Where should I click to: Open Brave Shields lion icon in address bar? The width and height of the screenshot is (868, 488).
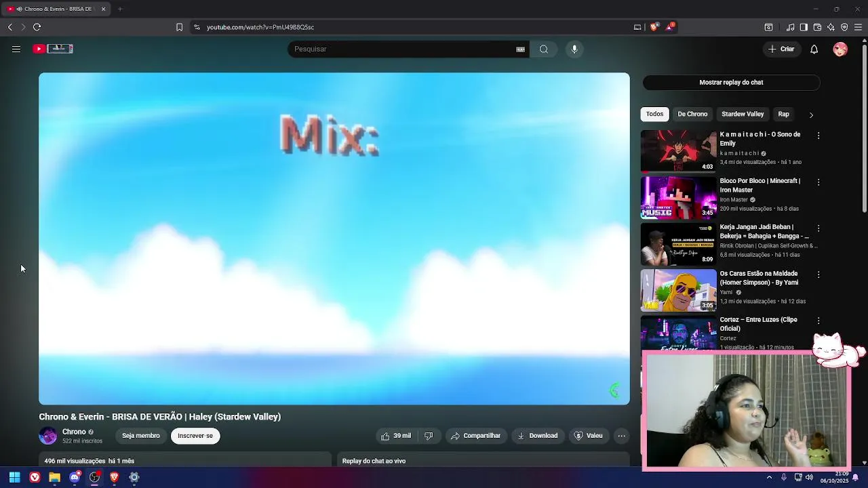coord(654,27)
